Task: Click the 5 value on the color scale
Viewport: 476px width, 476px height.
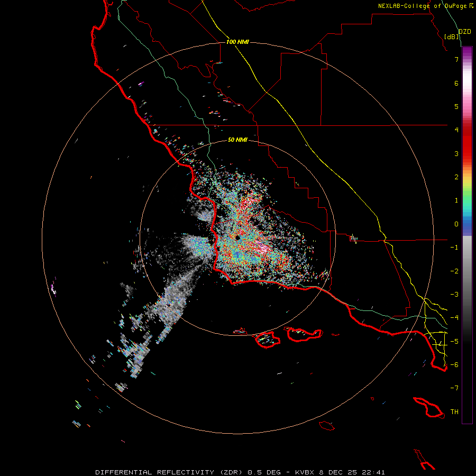Action: pyautogui.click(x=456, y=106)
